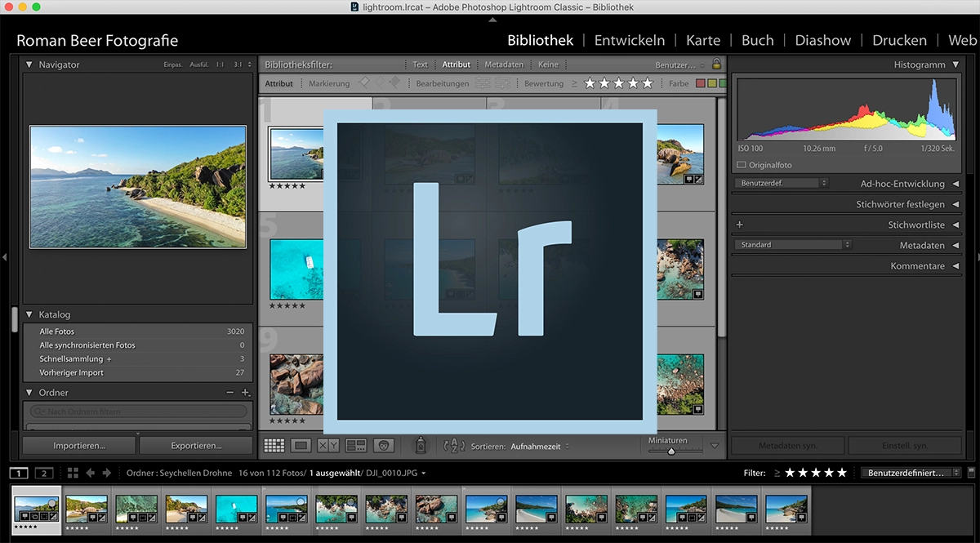Click the Exportieren button
Viewport: 980px width, 543px height.
[x=196, y=446]
